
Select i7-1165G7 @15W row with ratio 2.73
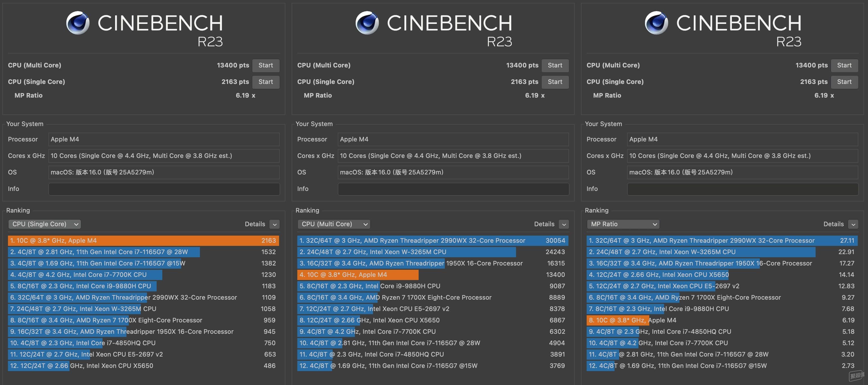pyautogui.click(x=722, y=366)
